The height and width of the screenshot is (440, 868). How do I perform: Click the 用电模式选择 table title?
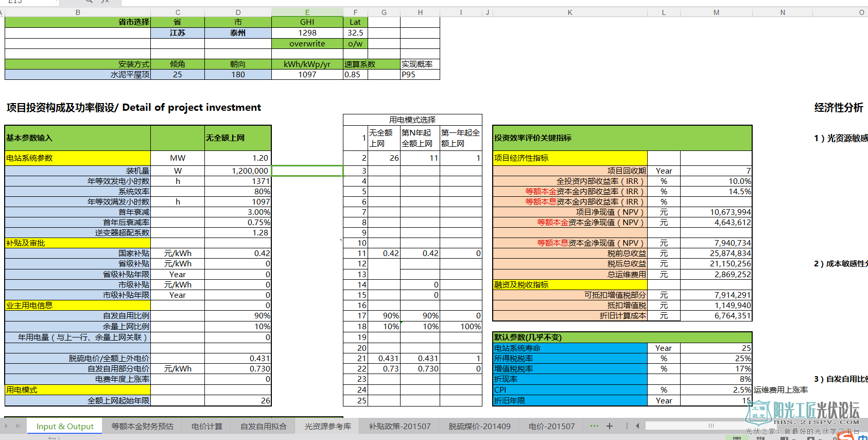tap(412, 120)
